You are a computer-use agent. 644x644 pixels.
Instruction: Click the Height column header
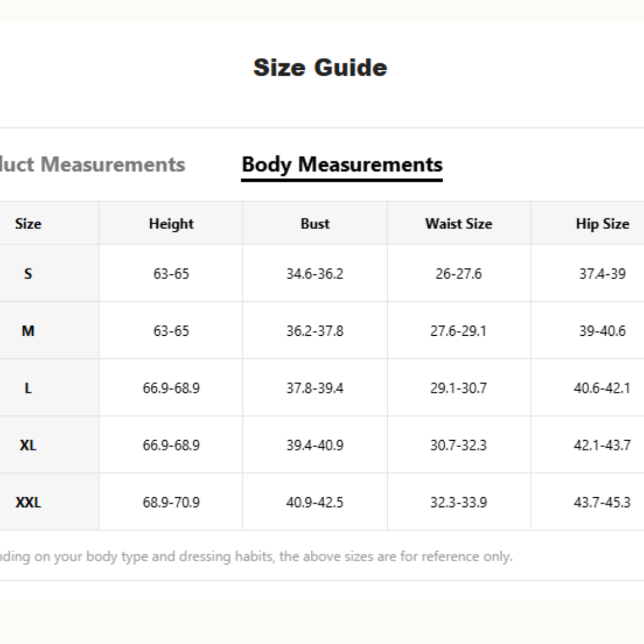coord(171,224)
